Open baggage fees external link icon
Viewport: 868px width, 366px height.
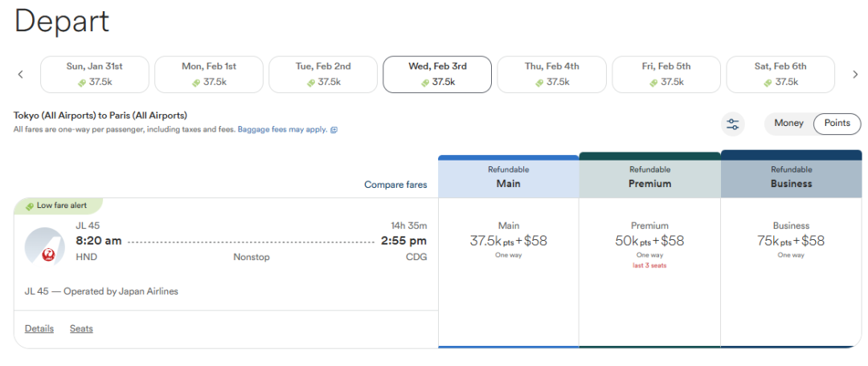(x=334, y=130)
